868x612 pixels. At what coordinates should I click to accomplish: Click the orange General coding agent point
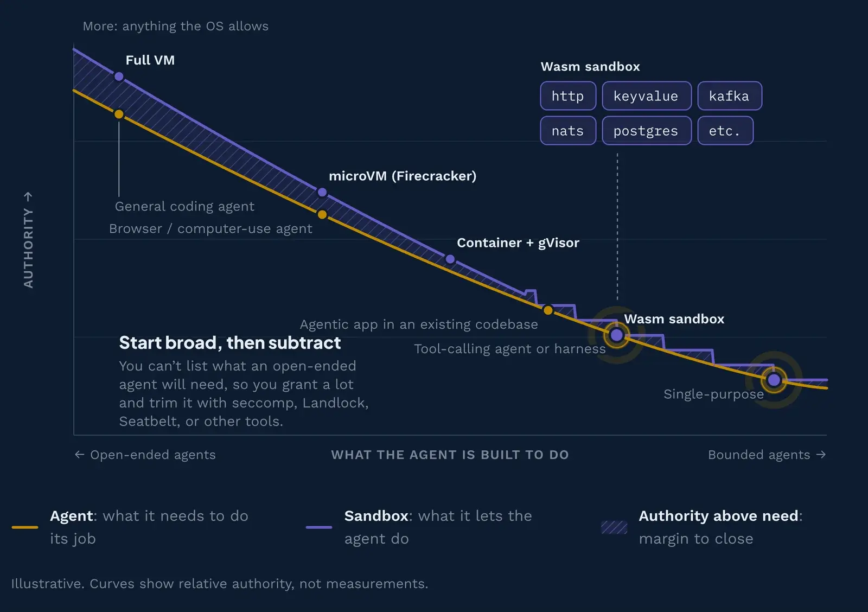pos(119,114)
